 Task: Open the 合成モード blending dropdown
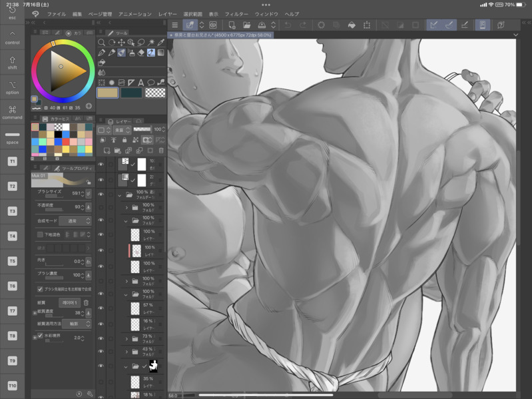(75, 221)
